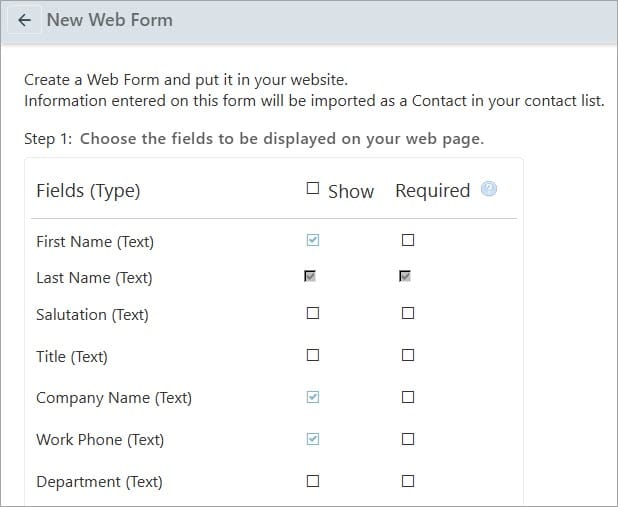Uncheck Show for Company Name

tap(313, 397)
